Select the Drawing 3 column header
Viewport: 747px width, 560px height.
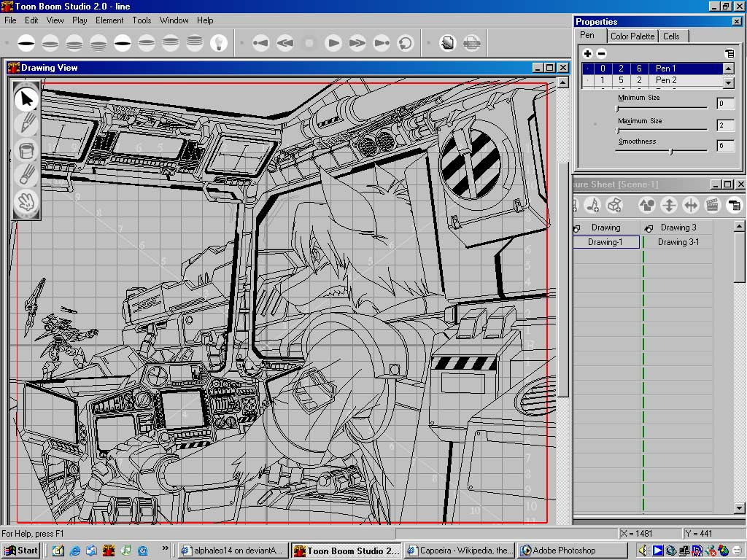(x=678, y=227)
